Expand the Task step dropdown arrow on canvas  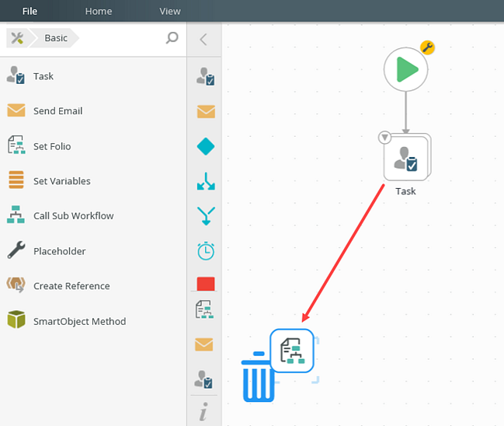click(x=384, y=138)
